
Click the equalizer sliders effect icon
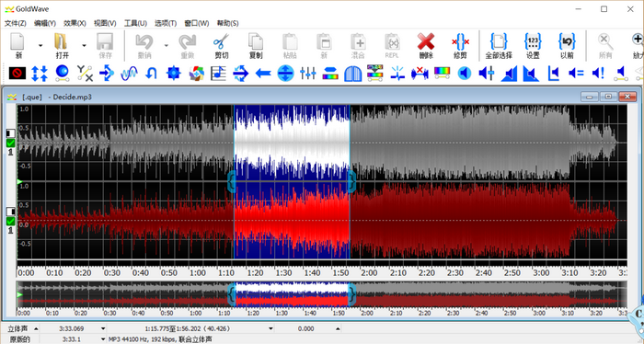[x=307, y=74]
